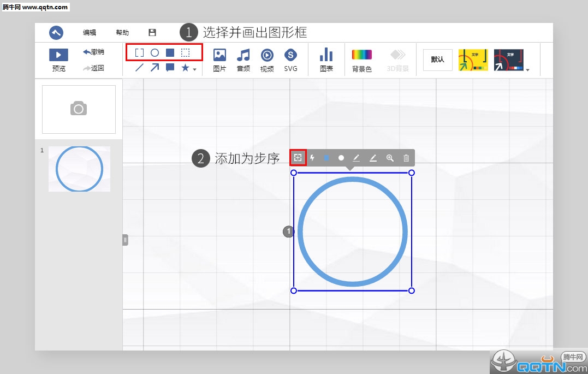
Task: Click the 预览 preview button
Action: click(x=58, y=60)
